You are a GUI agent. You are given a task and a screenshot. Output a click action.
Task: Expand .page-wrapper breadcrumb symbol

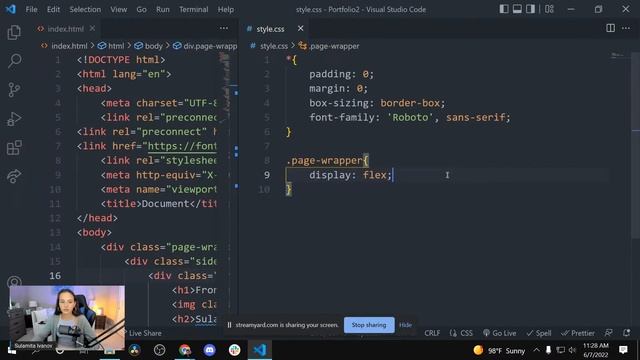(x=329, y=46)
